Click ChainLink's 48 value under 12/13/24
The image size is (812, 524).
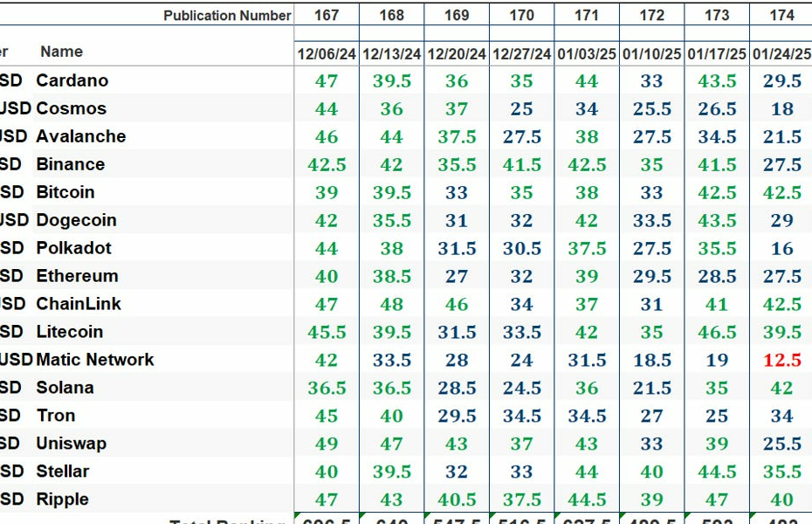pos(391,305)
